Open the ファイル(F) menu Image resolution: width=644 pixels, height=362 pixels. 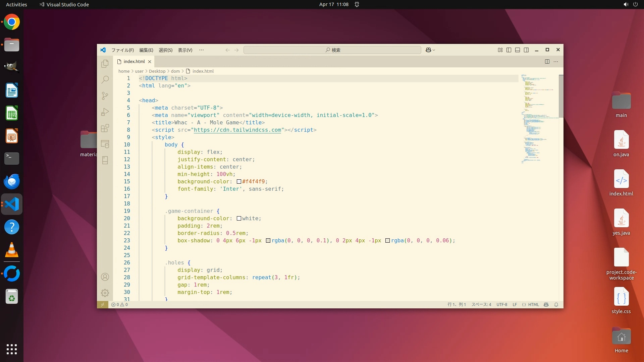click(x=122, y=50)
